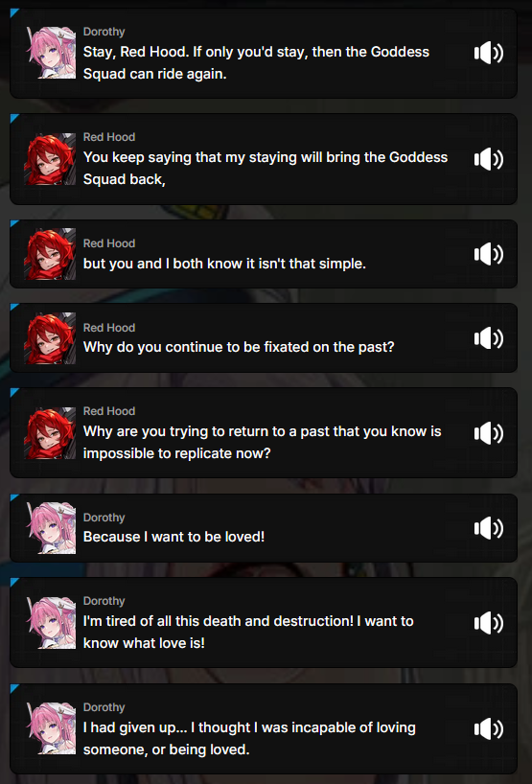Click Red Hood's avatar beside "fixated on the past"
532x784 pixels.
pyautogui.click(x=51, y=338)
